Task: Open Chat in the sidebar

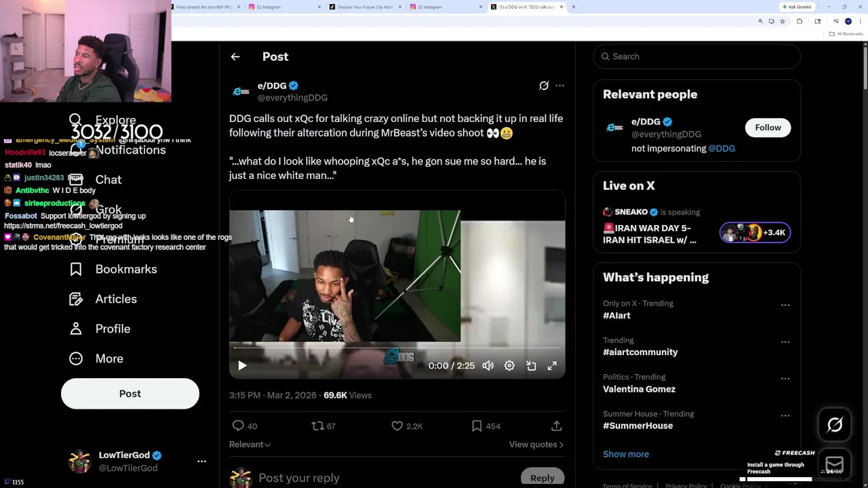Action: pyautogui.click(x=96, y=180)
